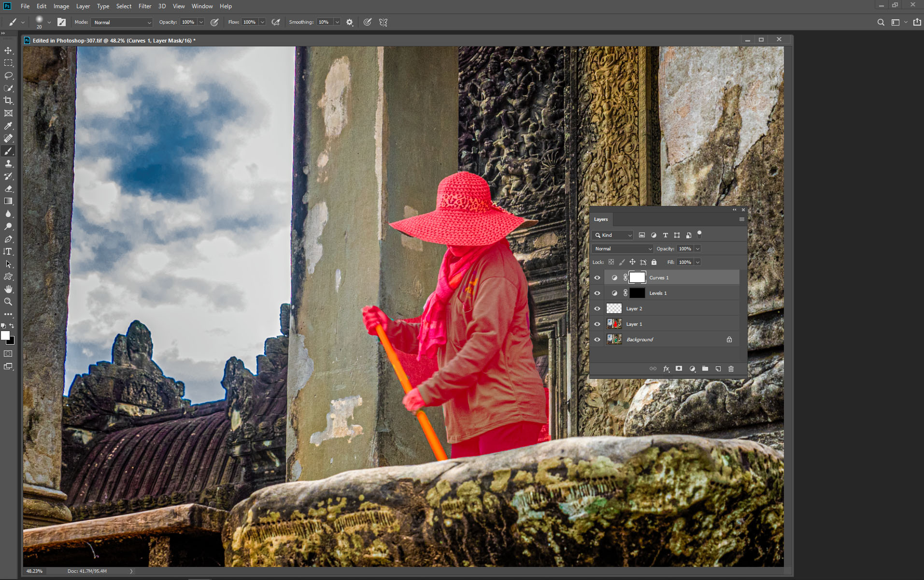
Task: Hide the Levels 1 layer
Action: 597,293
